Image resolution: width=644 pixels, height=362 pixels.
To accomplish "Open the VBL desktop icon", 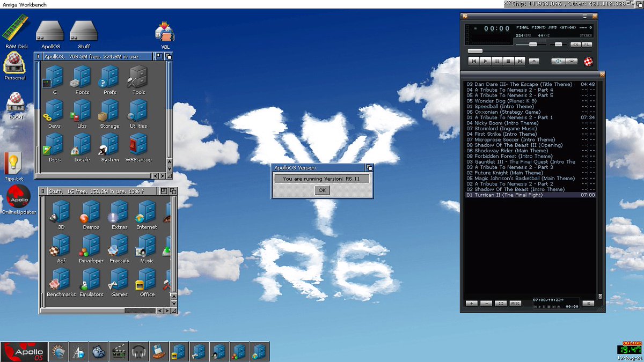I will pos(165,35).
